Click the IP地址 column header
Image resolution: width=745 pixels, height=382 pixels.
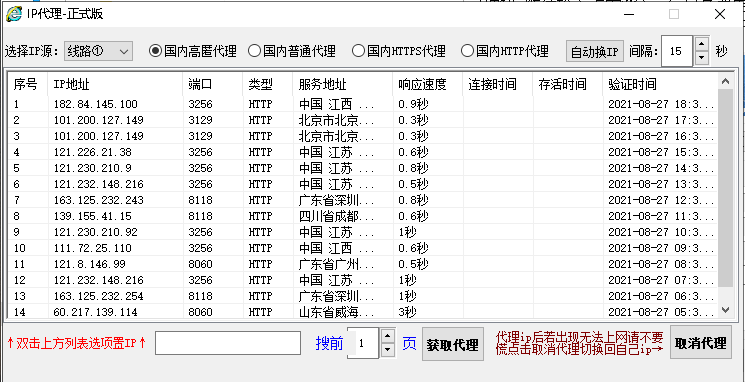115,85
